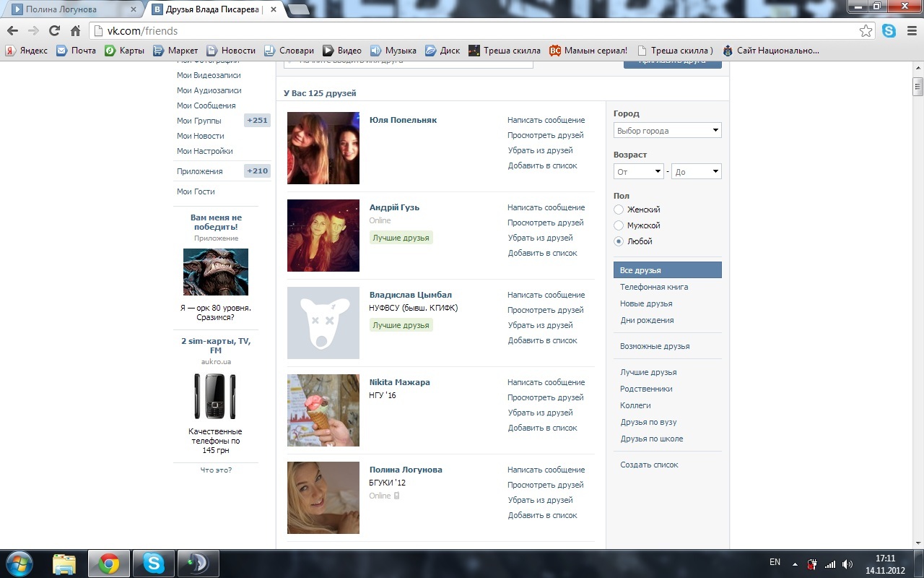This screenshot has height=578, width=924.
Task: Open Видео bookmark
Action: (x=342, y=51)
